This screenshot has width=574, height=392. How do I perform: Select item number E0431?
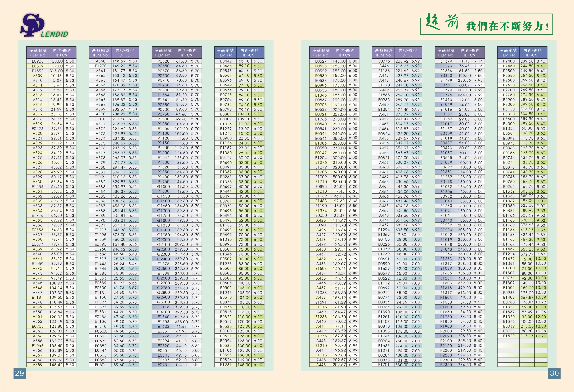point(163,365)
